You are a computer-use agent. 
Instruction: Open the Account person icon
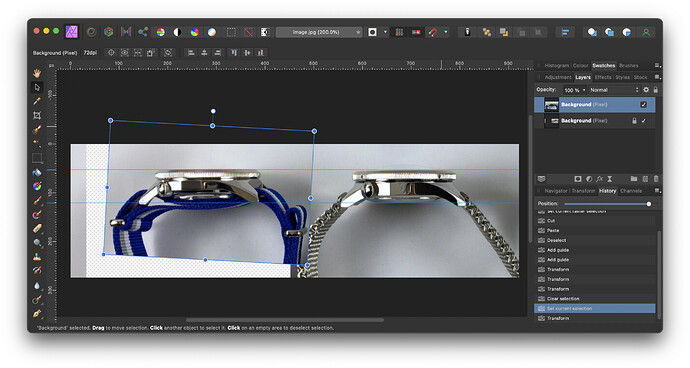click(x=646, y=32)
